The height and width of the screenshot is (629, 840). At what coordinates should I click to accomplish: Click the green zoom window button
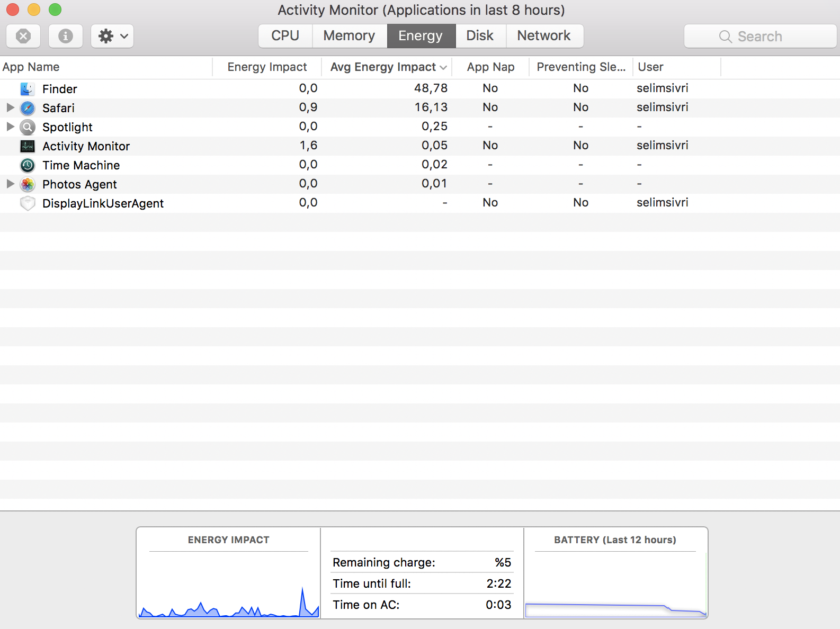(x=55, y=10)
